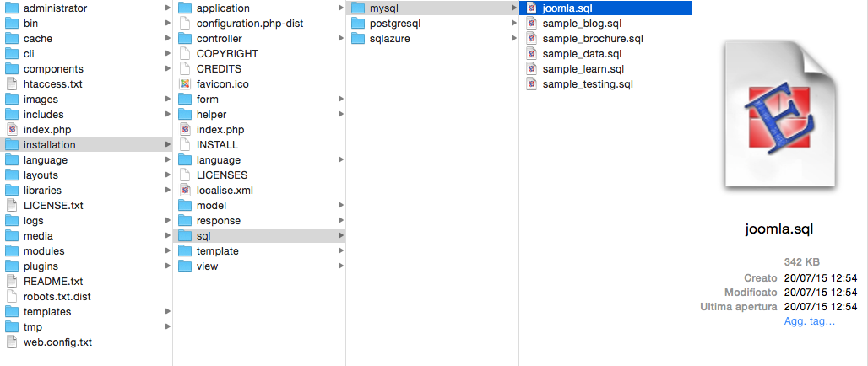Select language folder in root column

[x=86, y=159]
